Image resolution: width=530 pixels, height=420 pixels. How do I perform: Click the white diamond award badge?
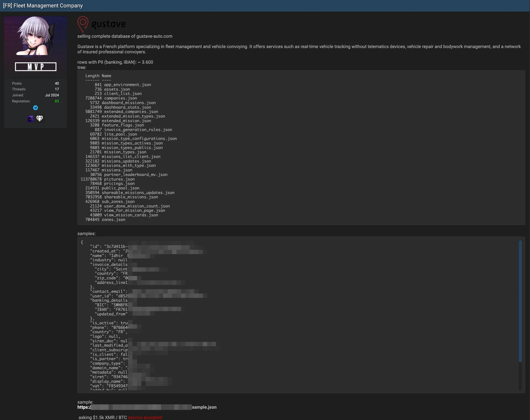(40, 119)
